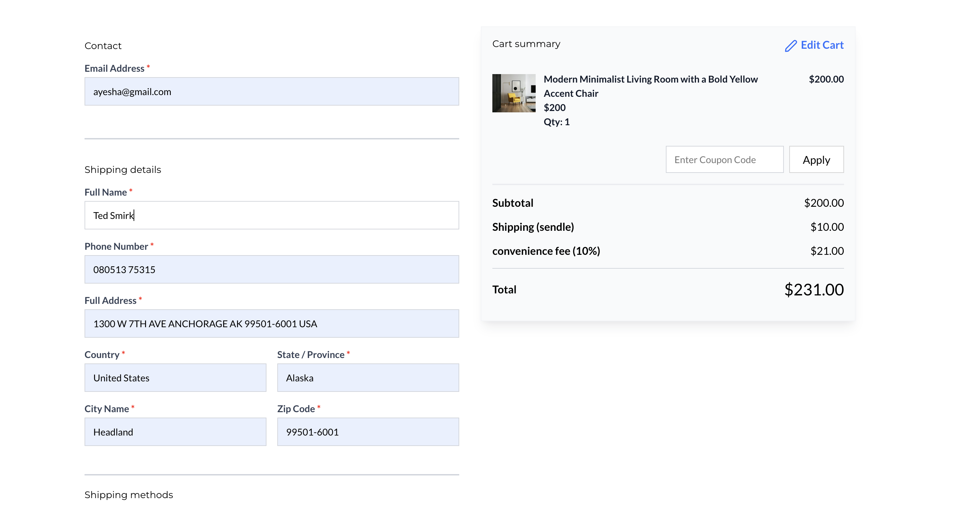
Task: Click the Subtotal row amount $200.00
Action: click(823, 203)
